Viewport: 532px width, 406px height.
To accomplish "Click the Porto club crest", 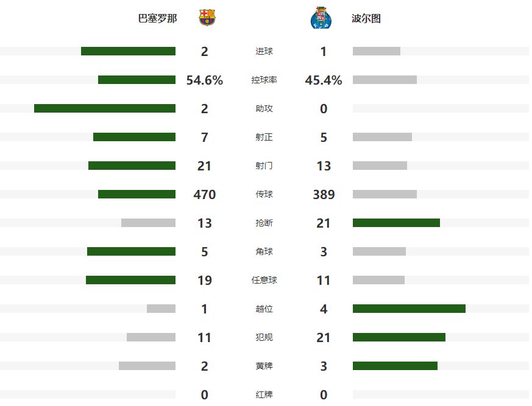I will click(x=320, y=18).
